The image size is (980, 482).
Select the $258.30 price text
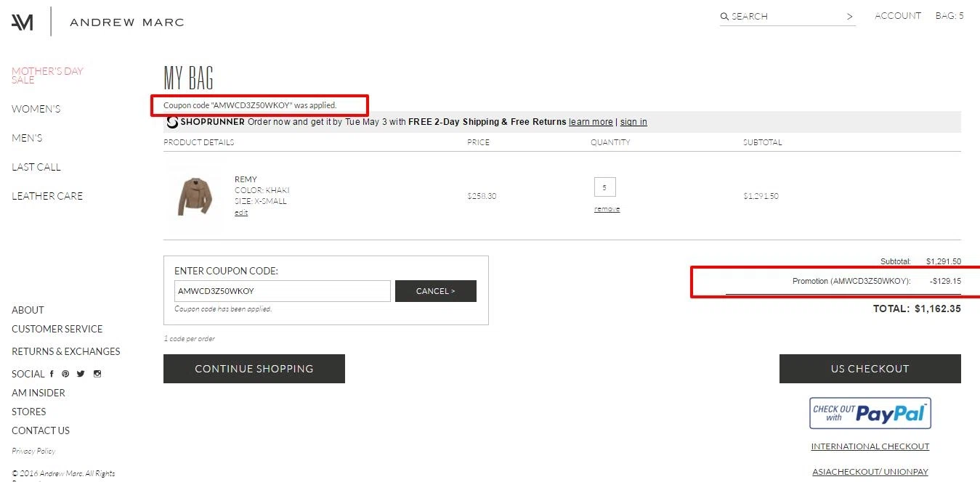pos(482,196)
